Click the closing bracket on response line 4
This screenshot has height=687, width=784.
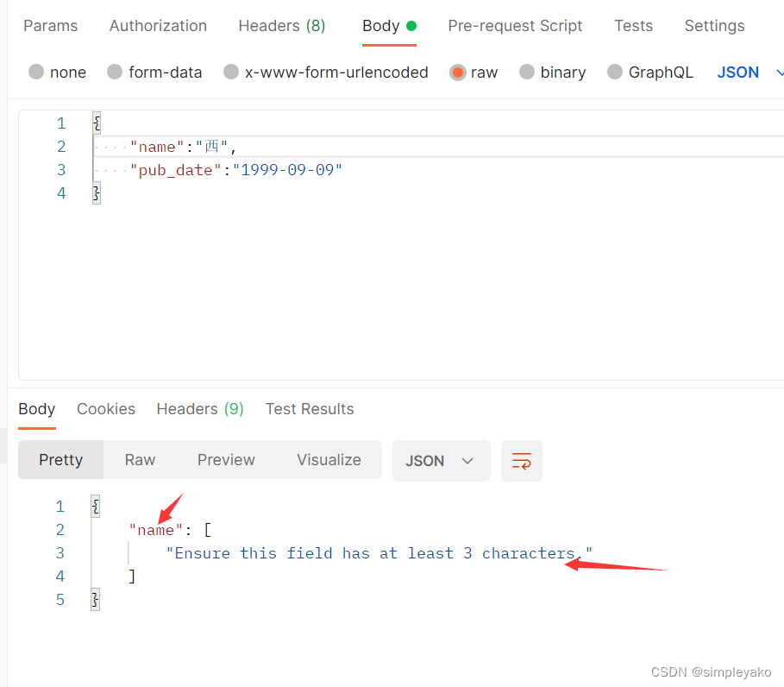[132, 577]
